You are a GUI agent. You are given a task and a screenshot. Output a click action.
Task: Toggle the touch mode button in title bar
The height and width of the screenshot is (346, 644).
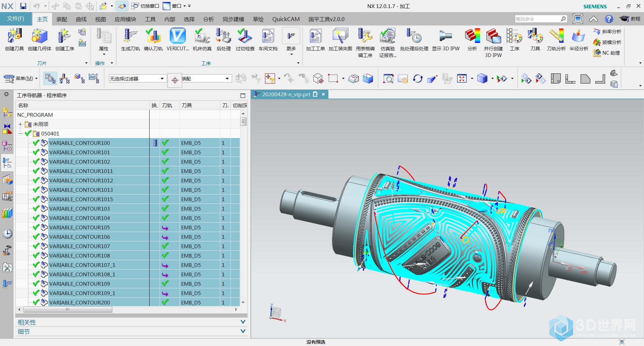[x=122, y=6]
